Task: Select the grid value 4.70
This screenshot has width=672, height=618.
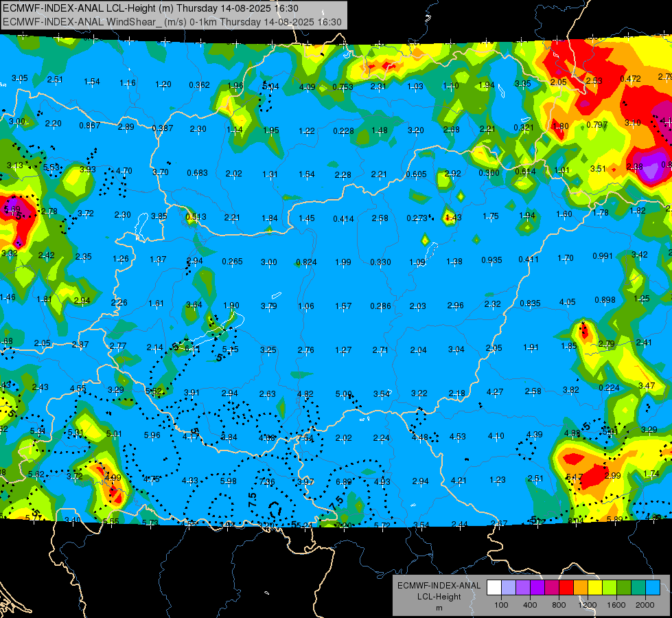Action: point(124,171)
